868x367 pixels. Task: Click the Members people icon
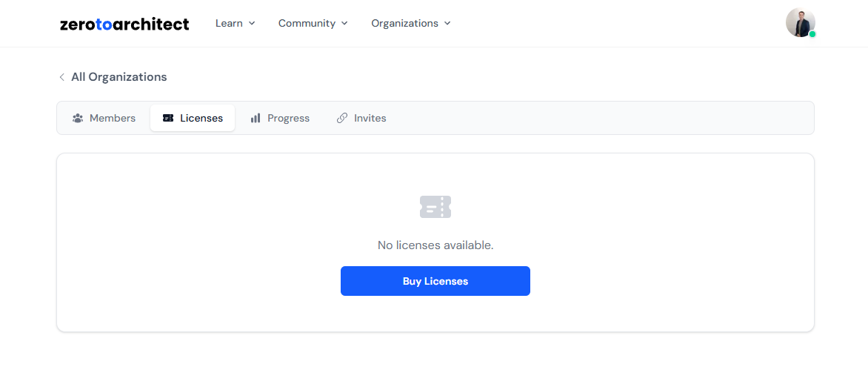pos(78,118)
